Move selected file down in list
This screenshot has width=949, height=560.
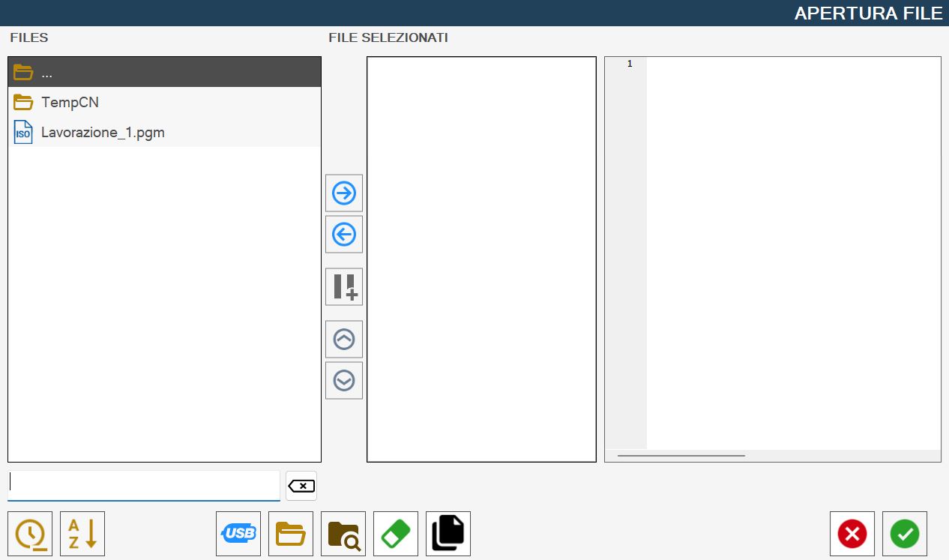point(344,381)
